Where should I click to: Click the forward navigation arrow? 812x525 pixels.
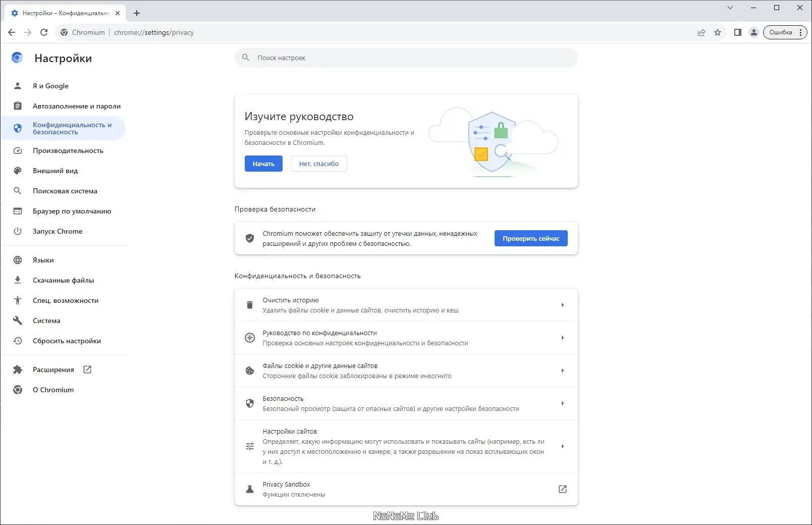[x=28, y=32]
